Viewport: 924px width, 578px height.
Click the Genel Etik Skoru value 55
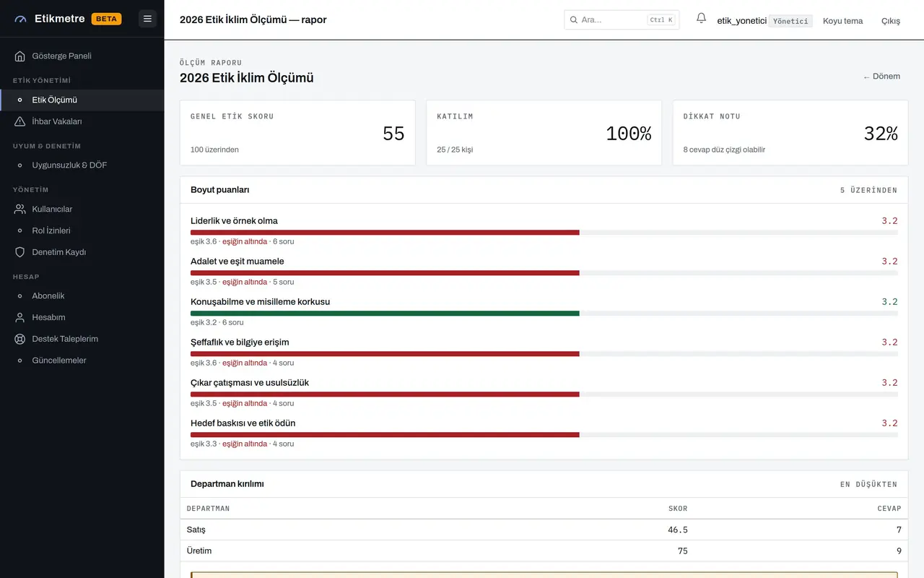point(393,134)
